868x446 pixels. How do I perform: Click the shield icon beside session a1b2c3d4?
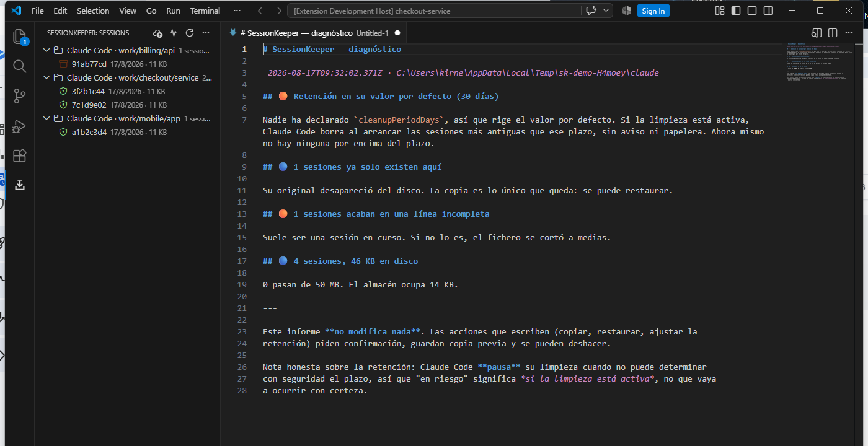click(63, 132)
